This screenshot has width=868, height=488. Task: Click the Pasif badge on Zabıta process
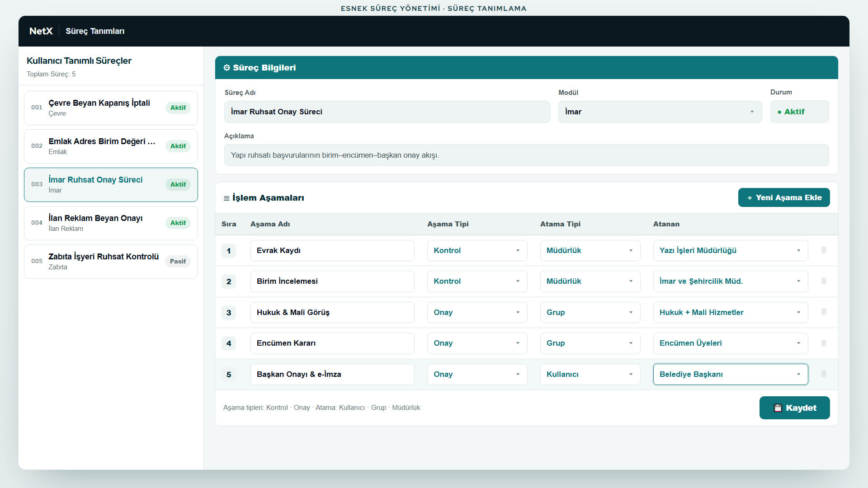[x=178, y=261]
